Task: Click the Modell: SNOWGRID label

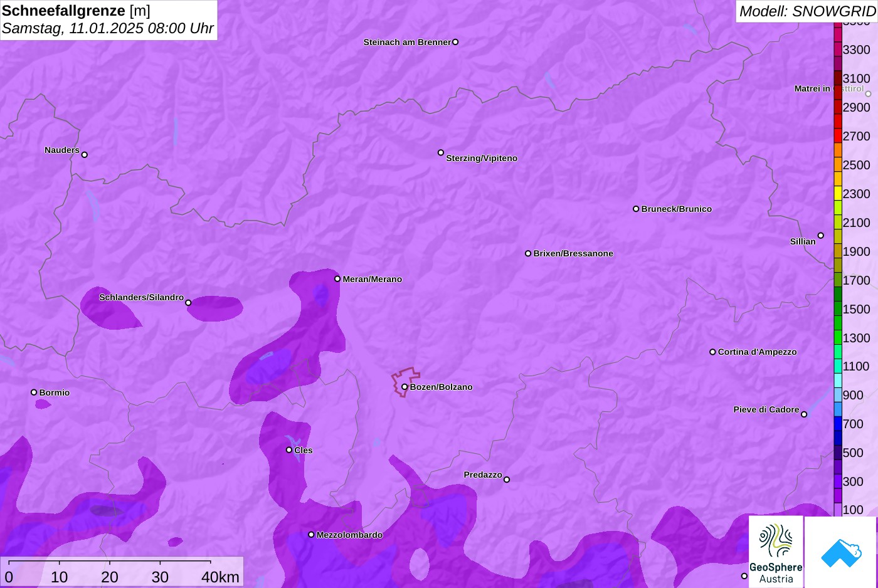Action: (807, 11)
